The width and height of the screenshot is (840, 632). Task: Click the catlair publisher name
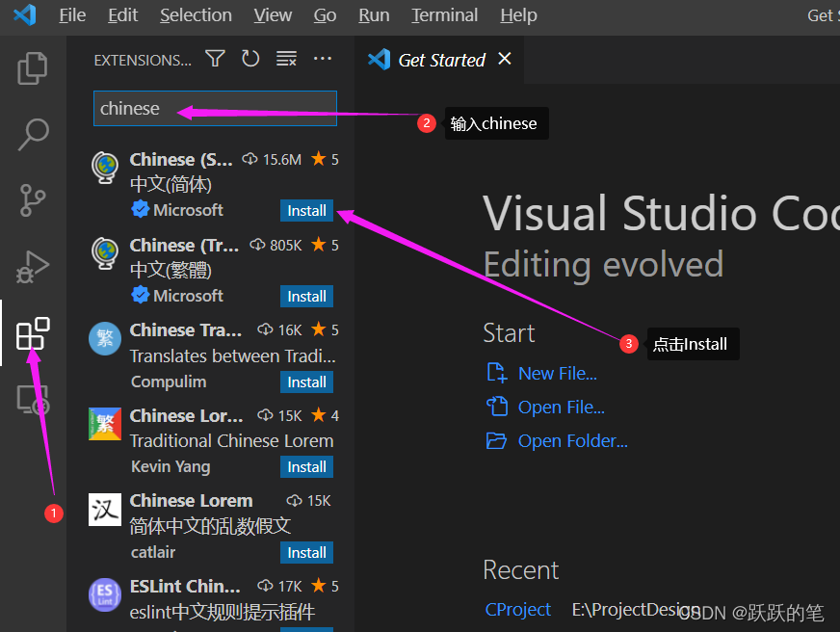click(152, 552)
